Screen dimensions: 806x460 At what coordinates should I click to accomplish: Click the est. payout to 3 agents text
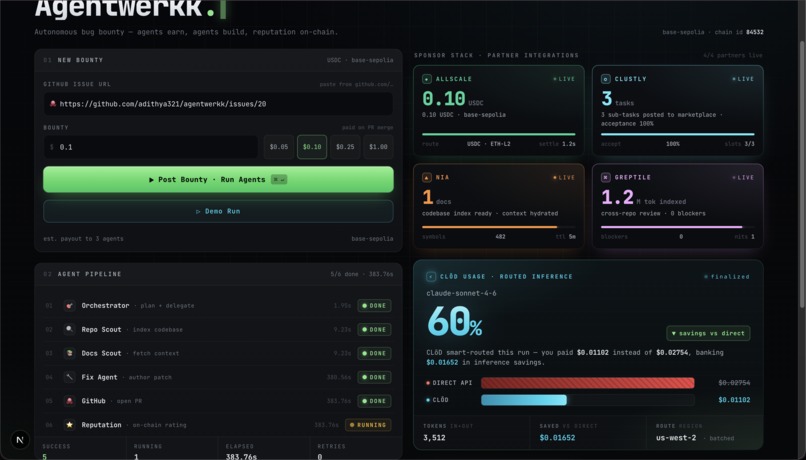pyautogui.click(x=83, y=238)
